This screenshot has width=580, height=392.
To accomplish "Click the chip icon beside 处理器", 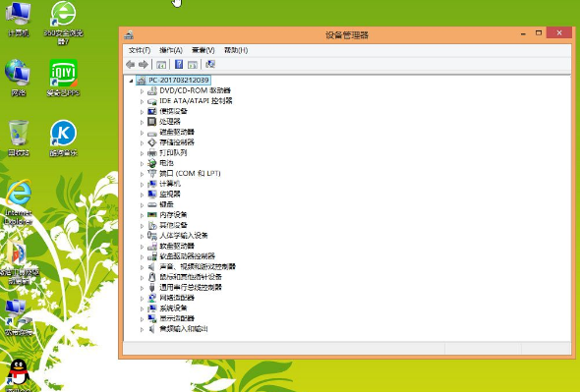I will coord(151,121).
